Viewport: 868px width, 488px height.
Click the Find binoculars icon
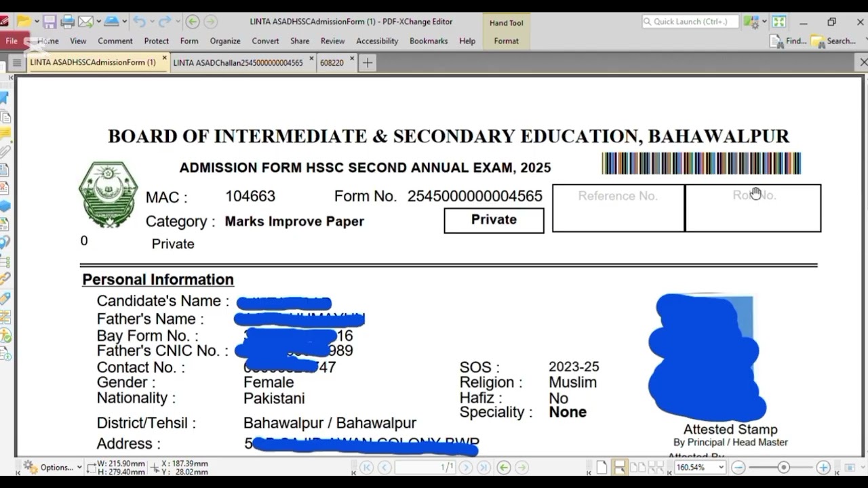[777, 41]
